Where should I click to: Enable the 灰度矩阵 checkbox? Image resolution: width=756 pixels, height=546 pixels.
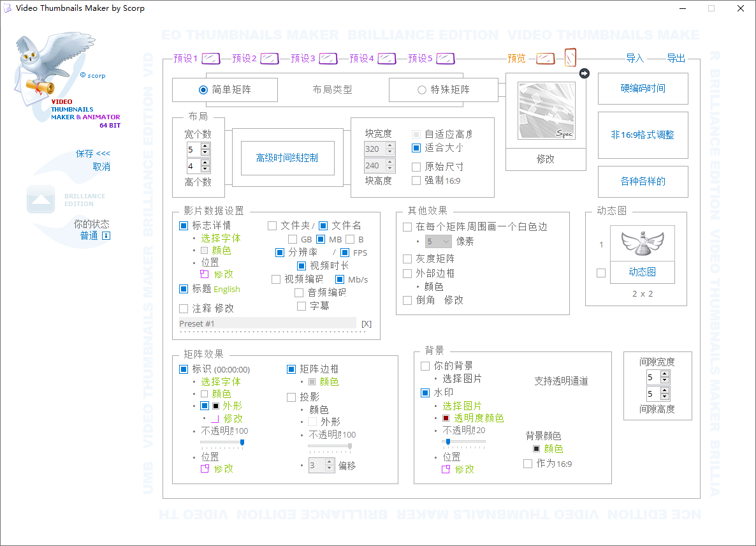(x=407, y=258)
